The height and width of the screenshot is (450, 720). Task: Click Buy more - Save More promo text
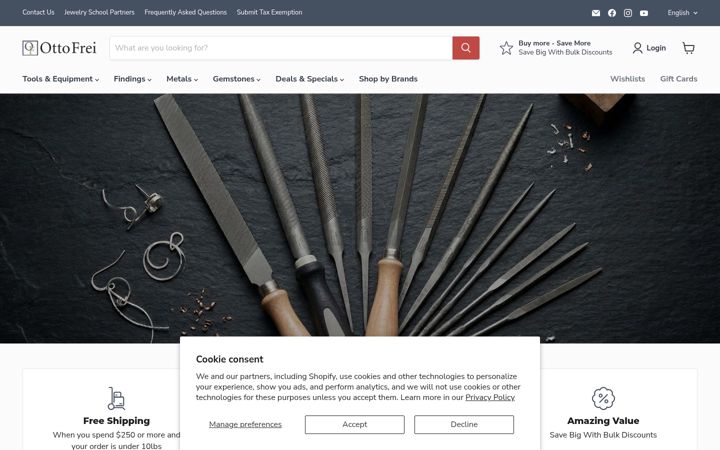click(554, 43)
